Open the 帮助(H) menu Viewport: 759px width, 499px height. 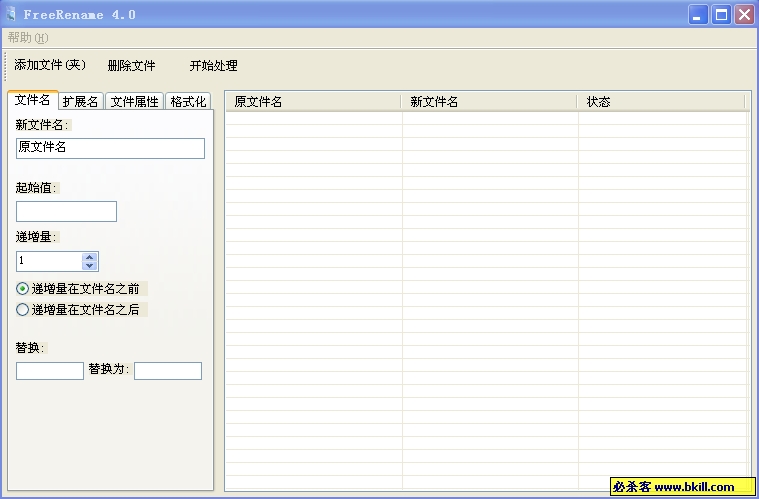point(28,38)
